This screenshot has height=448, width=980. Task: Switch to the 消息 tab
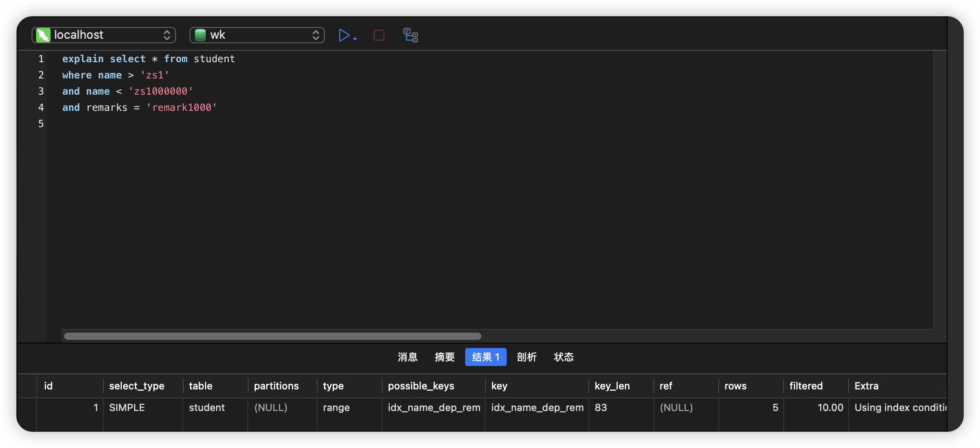[x=408, y=357]
